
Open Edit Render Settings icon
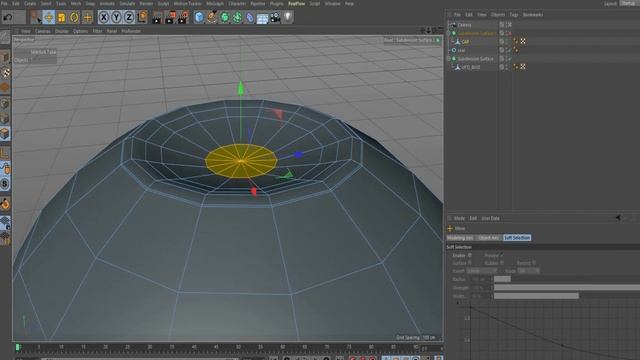point(183,18)
